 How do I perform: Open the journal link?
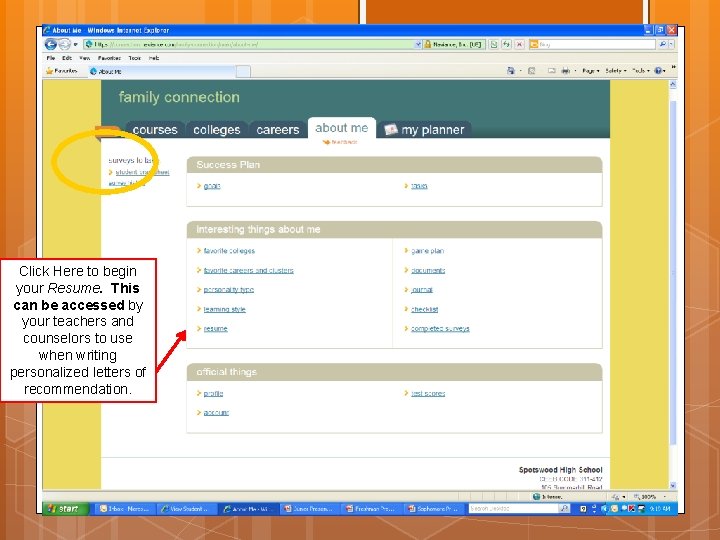coord(422,290)
